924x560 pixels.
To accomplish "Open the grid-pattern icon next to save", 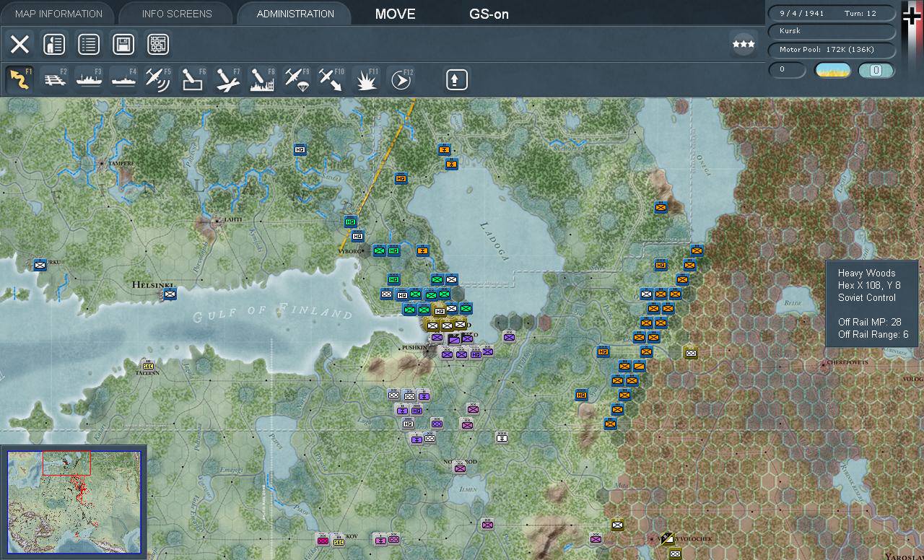I will 158,45.
